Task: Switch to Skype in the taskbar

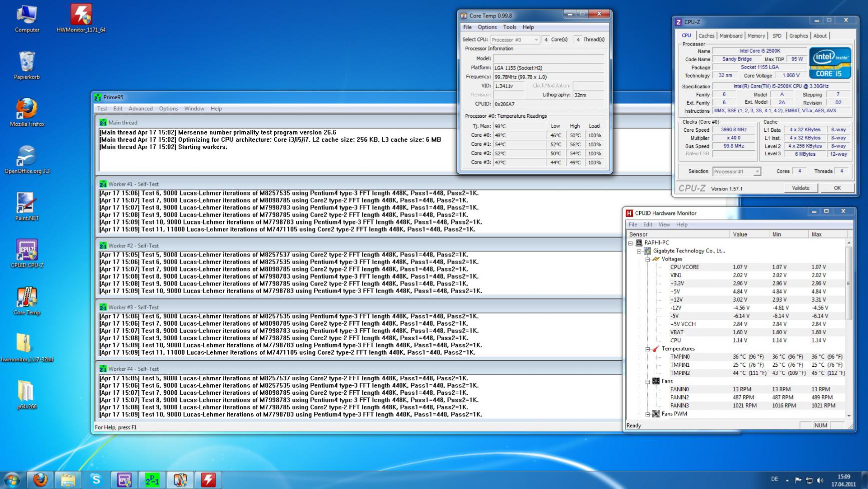Action: [x=96, y=480]
